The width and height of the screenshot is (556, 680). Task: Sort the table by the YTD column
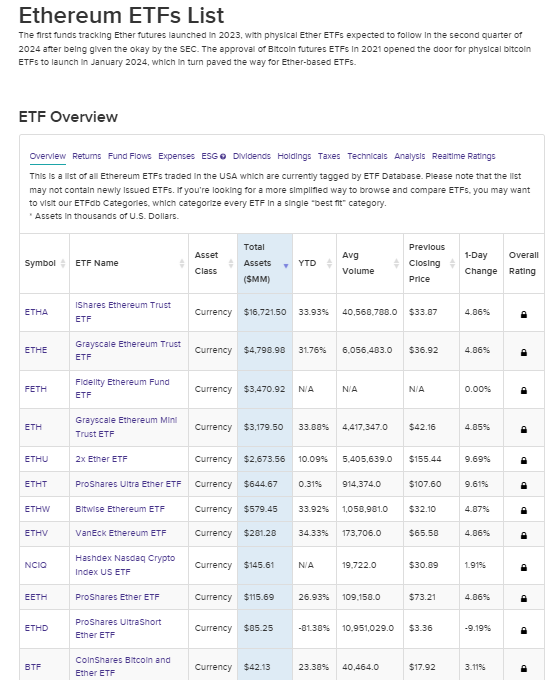click(x=329, y=263)
